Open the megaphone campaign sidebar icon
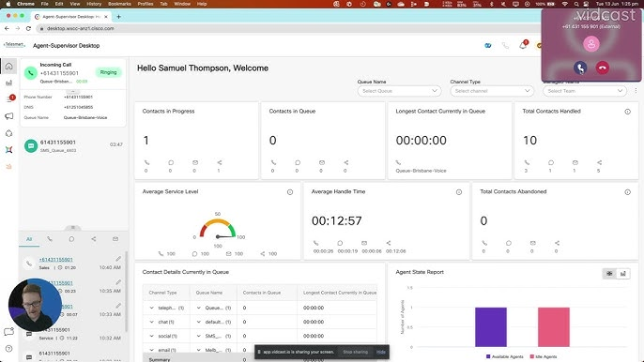Screen dimensions: 644x362 [x=9, y=116]
